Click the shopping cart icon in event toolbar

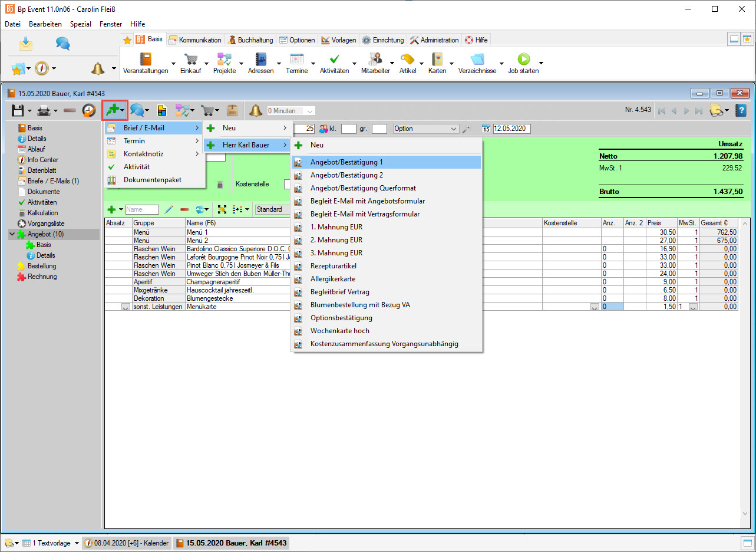(207, 110)
